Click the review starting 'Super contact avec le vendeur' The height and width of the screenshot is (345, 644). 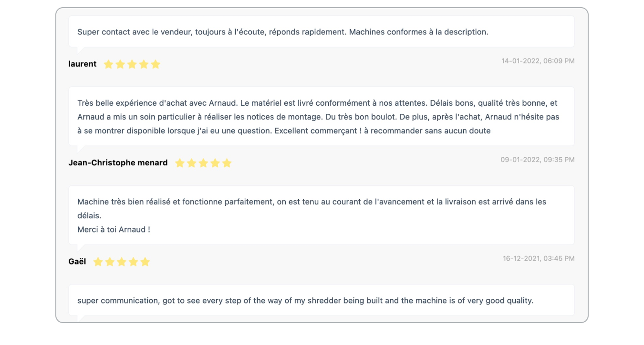point(322,31)
